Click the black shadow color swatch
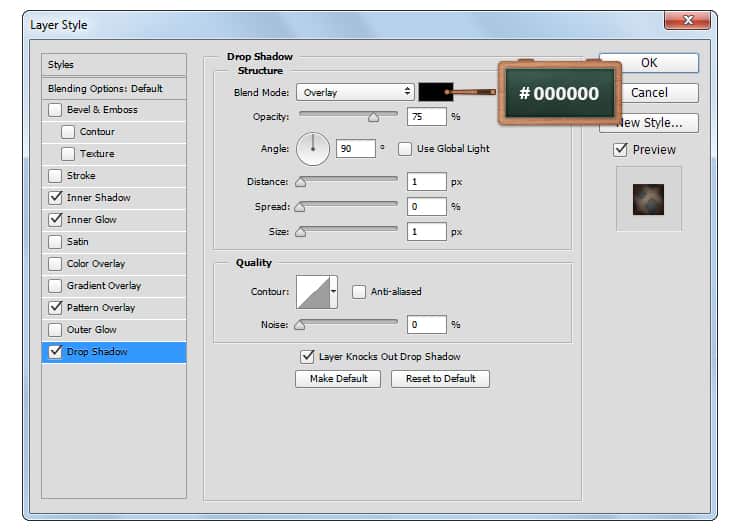 tap(436, 92)
